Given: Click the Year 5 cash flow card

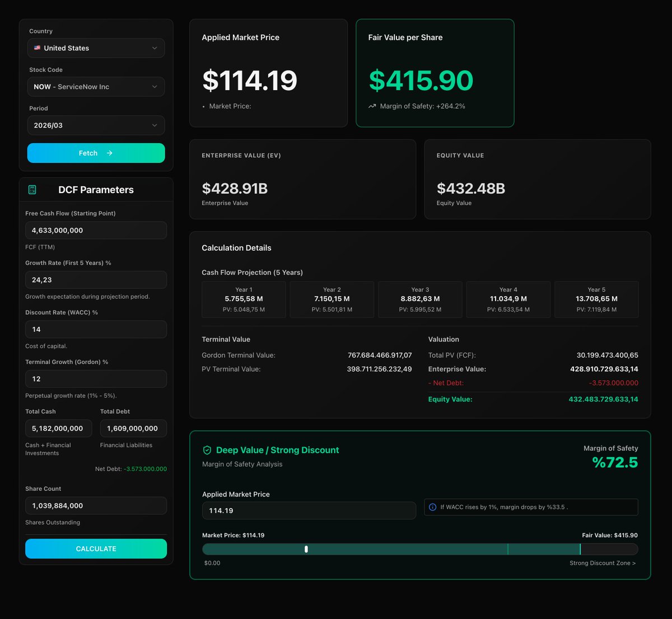Looking at the screenshot, I should (596, 299).
